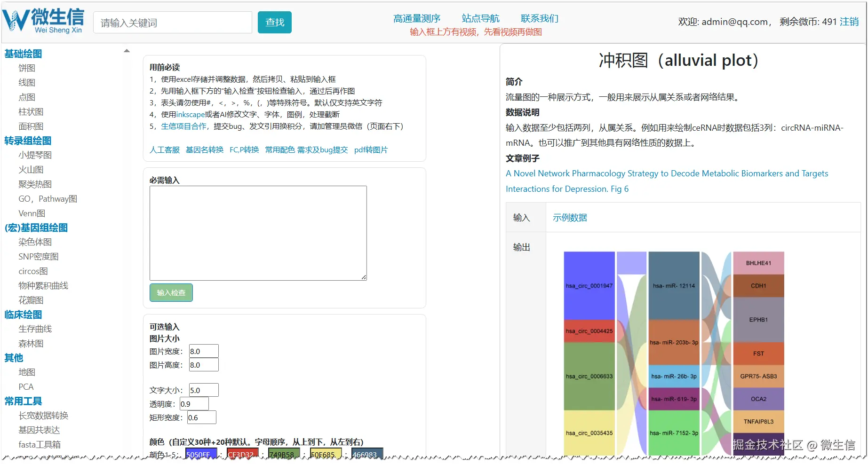Open the (宏)基因组绘图 category
The image size is (868, 464).
pos(36,228)
